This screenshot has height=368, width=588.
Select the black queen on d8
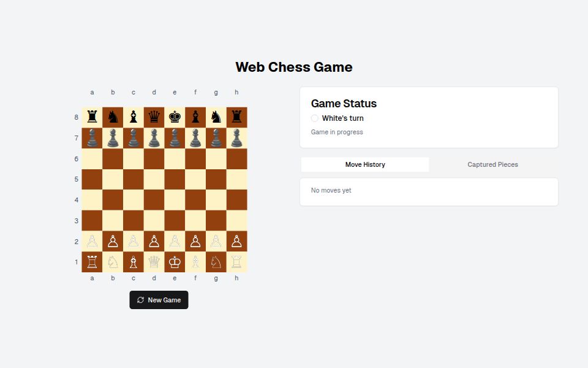pos(154,117)
